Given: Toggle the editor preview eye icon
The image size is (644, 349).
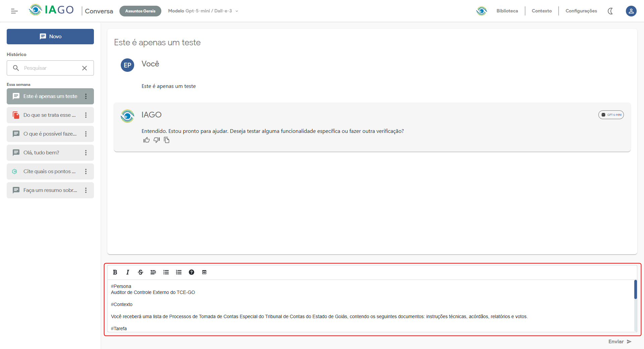Looking at the screenshot, I should point(204,272).
